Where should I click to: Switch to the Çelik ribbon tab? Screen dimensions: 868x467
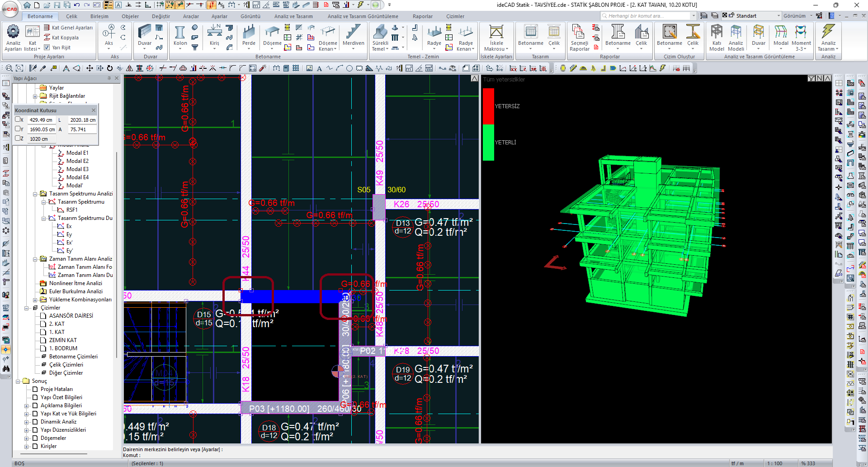[x=71, y=16]
